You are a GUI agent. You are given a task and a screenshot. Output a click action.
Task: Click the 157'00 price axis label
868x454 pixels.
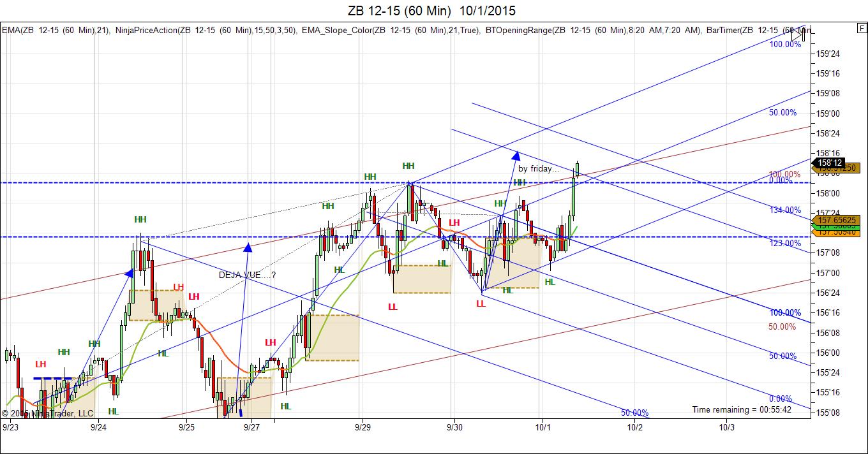(828, 273)
